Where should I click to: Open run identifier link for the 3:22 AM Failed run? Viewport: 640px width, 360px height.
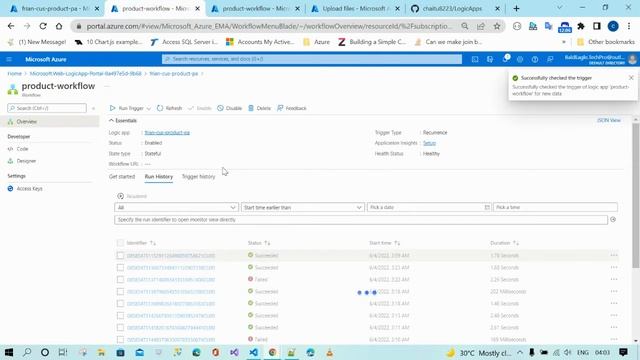[171, 280]
